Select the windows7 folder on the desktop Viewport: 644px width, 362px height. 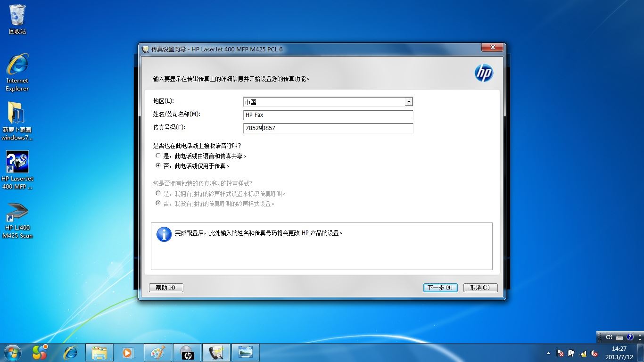(17, 121)
